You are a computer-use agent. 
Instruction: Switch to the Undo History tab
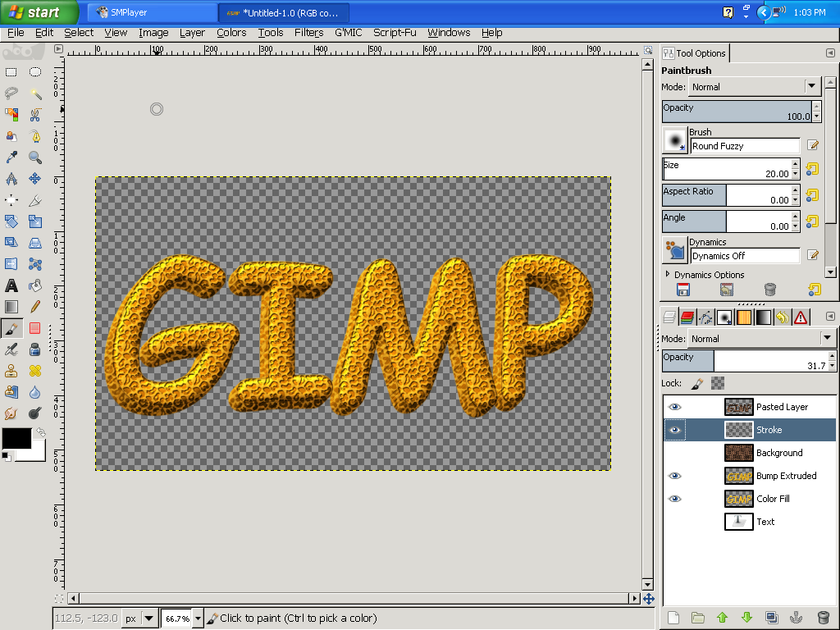782,317
